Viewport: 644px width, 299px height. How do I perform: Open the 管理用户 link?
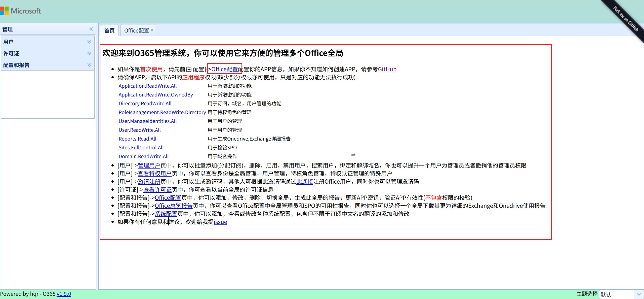point(149,165)
